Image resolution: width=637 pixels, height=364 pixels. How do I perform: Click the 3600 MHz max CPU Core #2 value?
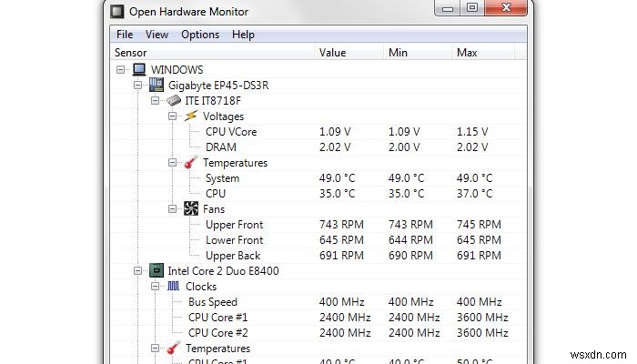pos(482,333)
